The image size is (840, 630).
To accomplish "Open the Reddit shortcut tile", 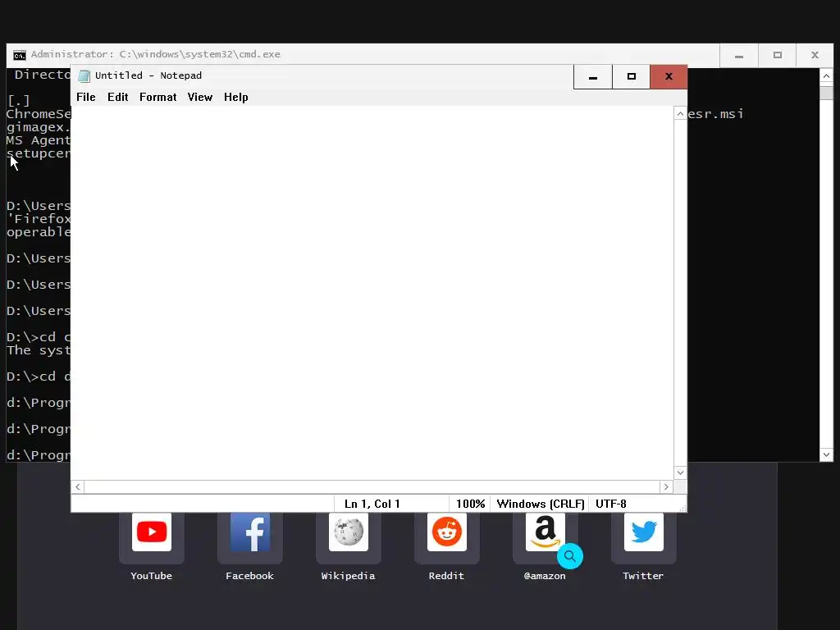I will click(447, 538).
